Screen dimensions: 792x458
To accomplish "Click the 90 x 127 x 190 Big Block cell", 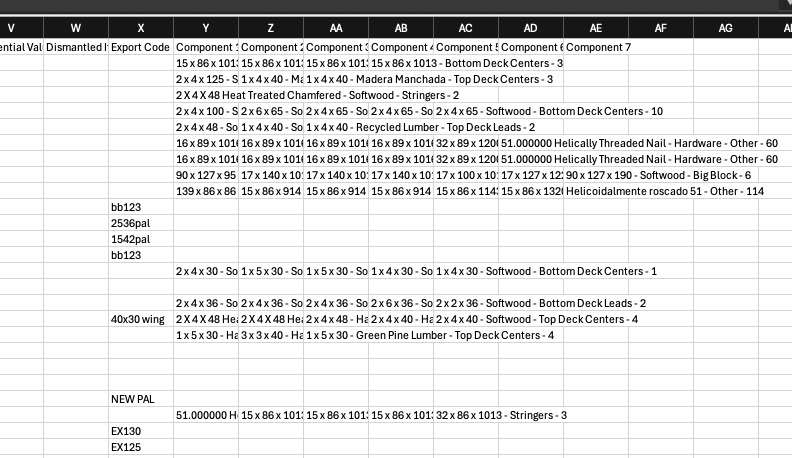I will click(596, 175).
